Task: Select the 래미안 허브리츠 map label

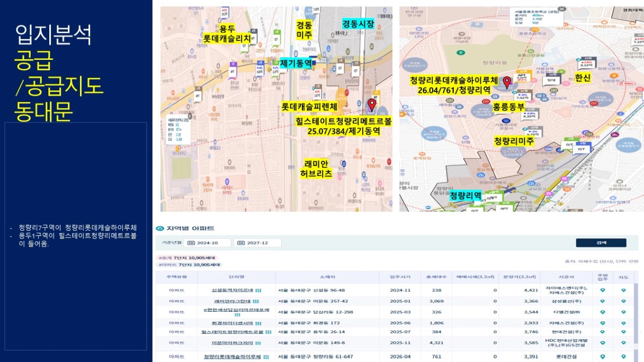Action: [x=316, y=168]
